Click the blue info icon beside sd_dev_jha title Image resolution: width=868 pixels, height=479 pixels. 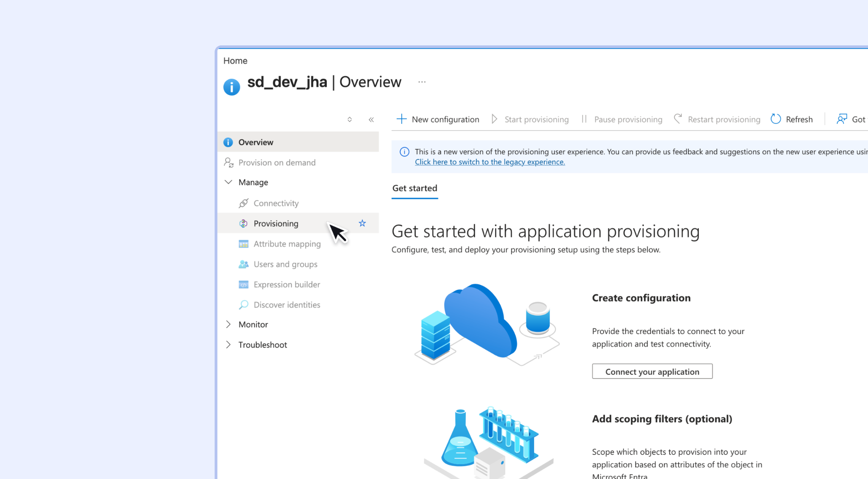pyautogui.click(x=231, y=87)
